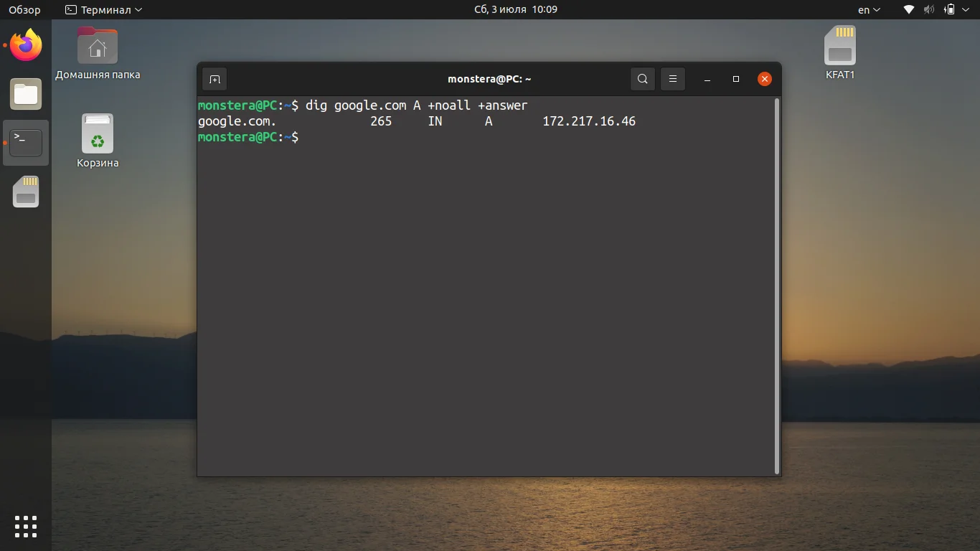This screenshot has width=980, height=551.
Task: Open the terminal hamburger menu
Action: [672, 79]
